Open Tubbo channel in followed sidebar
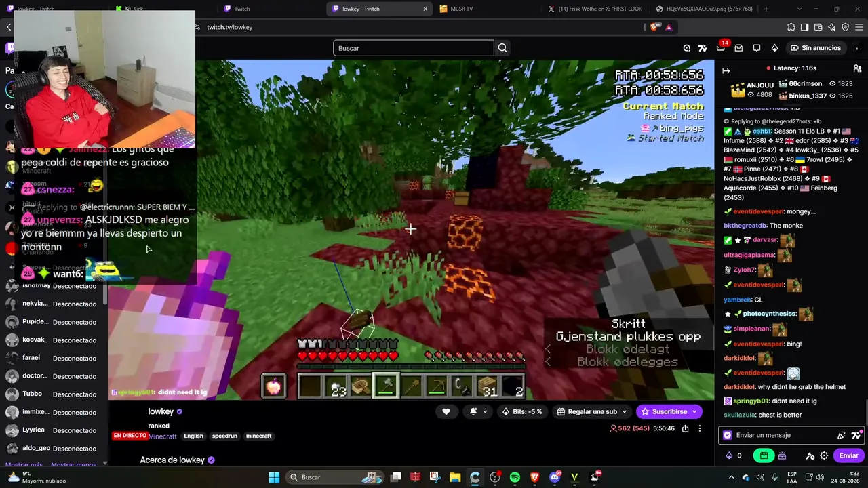The width and height of the screenshot is (868, 488). point(54,394)
